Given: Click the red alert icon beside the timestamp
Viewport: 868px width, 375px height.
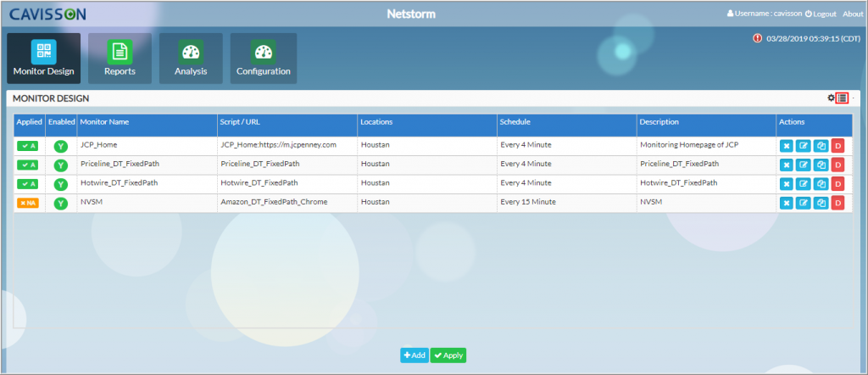Looking at the screenshot, I should (x=757, y=38).
